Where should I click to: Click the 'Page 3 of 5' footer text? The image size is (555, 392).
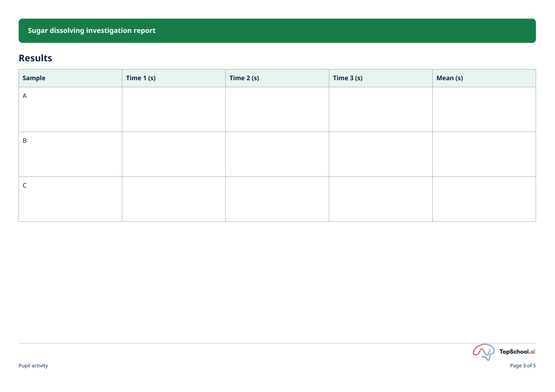tap(523, 366)
